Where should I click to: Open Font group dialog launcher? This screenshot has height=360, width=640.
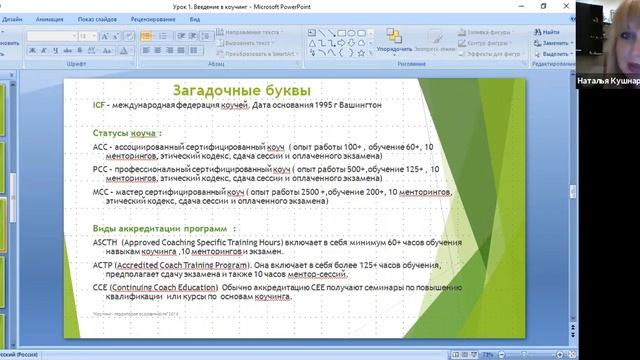tap(132, 64)
